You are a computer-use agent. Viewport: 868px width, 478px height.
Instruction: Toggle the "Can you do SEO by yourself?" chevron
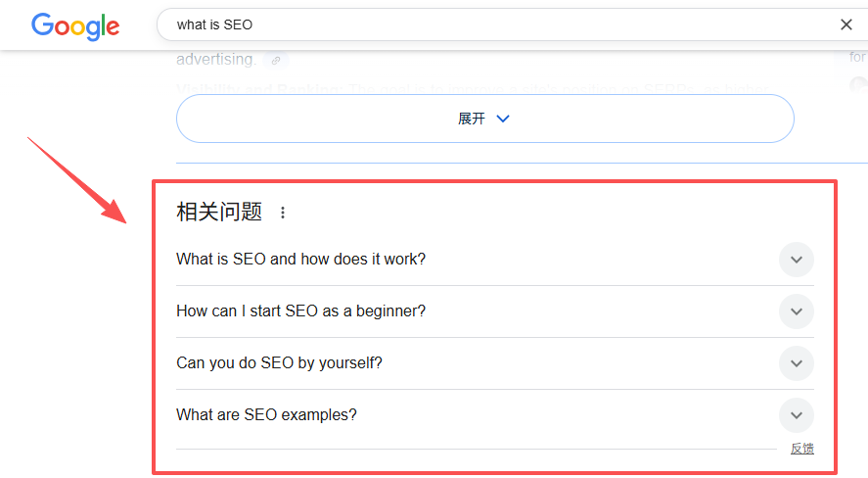(797, 363)
